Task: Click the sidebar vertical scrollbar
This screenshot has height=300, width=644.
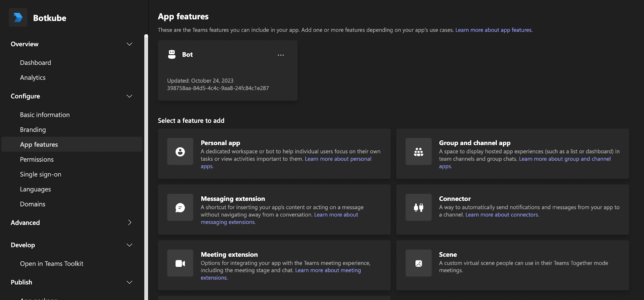Action: (146, 161)
